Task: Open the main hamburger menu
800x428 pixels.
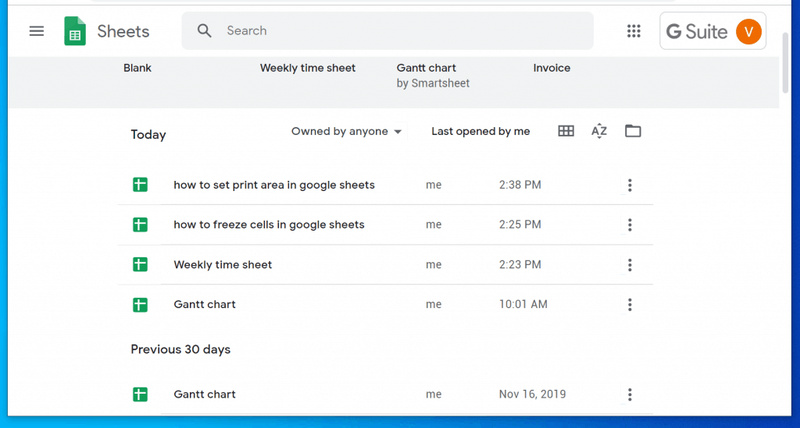Action: click(36, 31)
